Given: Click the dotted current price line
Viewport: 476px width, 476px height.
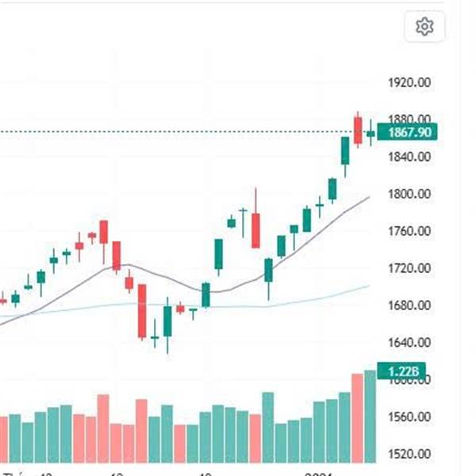Looking at the screenshot, I should click(x=159, y=132).
